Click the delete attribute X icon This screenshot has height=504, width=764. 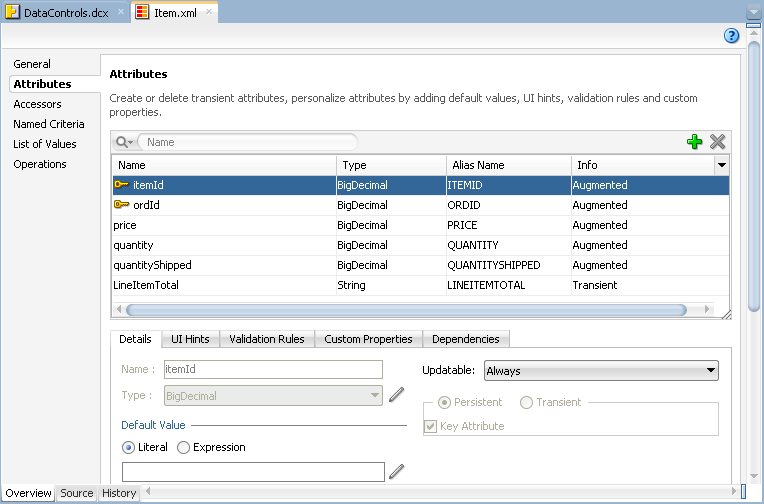click(x=717, y=142)
